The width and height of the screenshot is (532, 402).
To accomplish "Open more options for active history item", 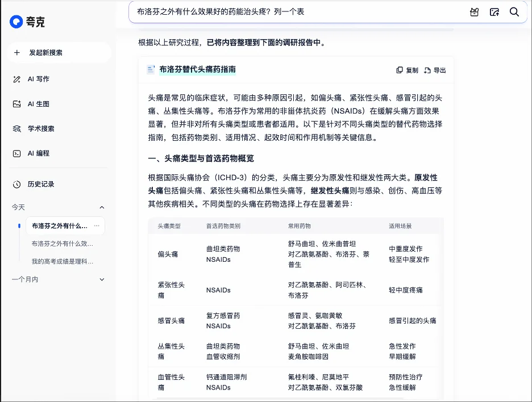I will (97, 226).
